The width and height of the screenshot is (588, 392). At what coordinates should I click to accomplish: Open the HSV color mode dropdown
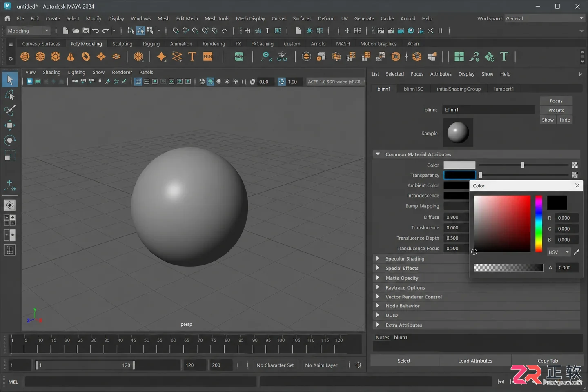(x=559, y=252)
